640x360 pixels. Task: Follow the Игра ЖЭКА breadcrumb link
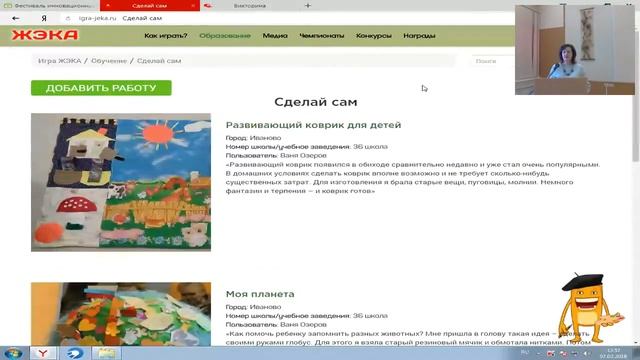(x=60, y=61)
